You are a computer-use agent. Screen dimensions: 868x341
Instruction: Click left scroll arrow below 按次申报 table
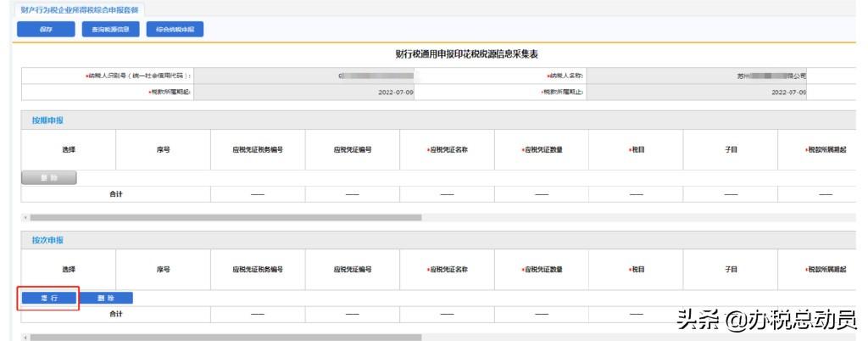click(25, 337)
